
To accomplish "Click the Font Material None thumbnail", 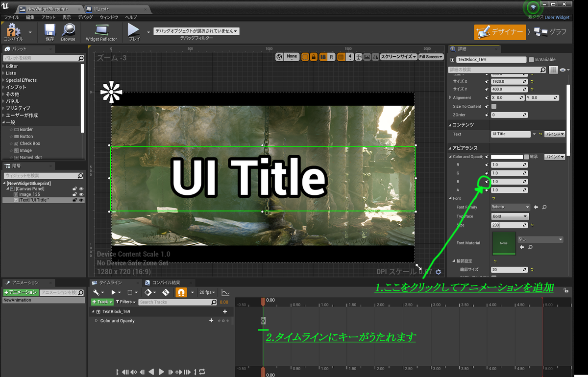I will pyautogui.click(x=504, y=243).
